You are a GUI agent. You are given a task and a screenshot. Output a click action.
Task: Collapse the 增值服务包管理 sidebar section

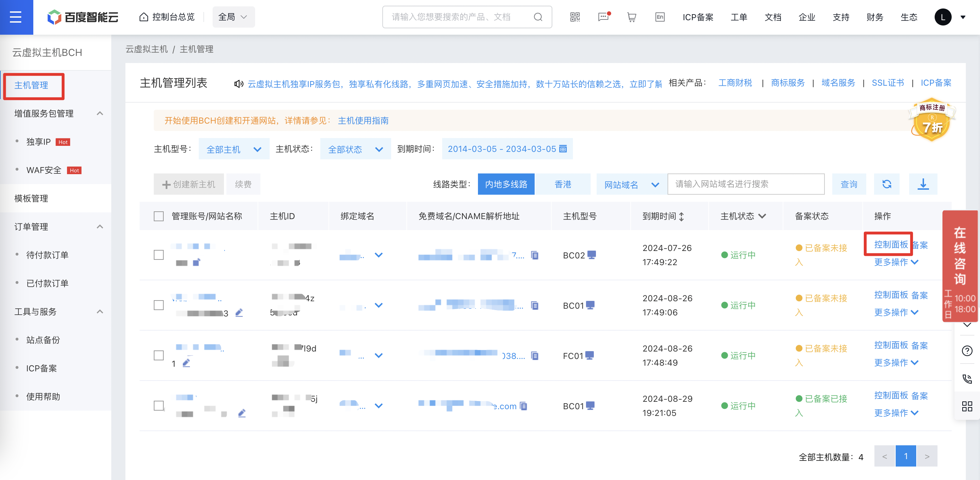(100, 114)
